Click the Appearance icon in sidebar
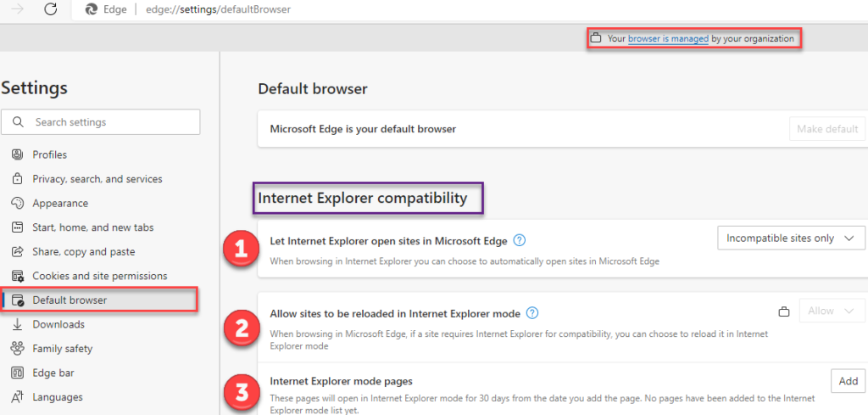The image size is (868, 415). tap(17, 204)
